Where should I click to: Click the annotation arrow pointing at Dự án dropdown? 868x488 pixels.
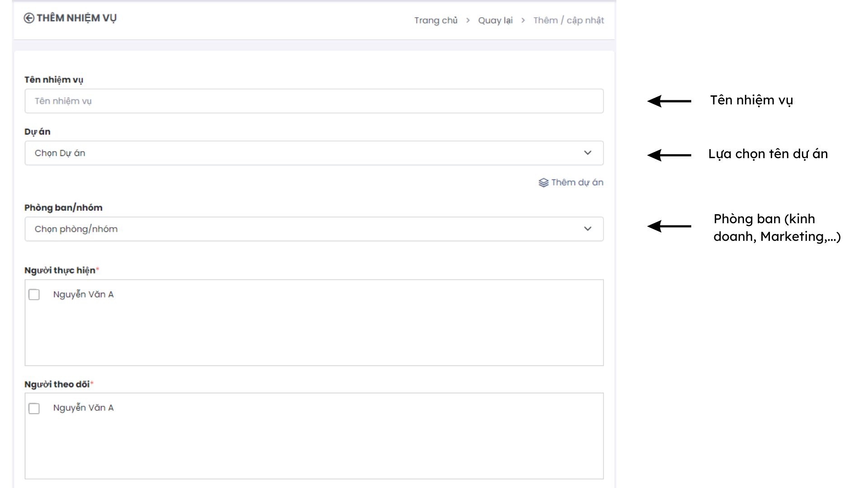point(669,155)
